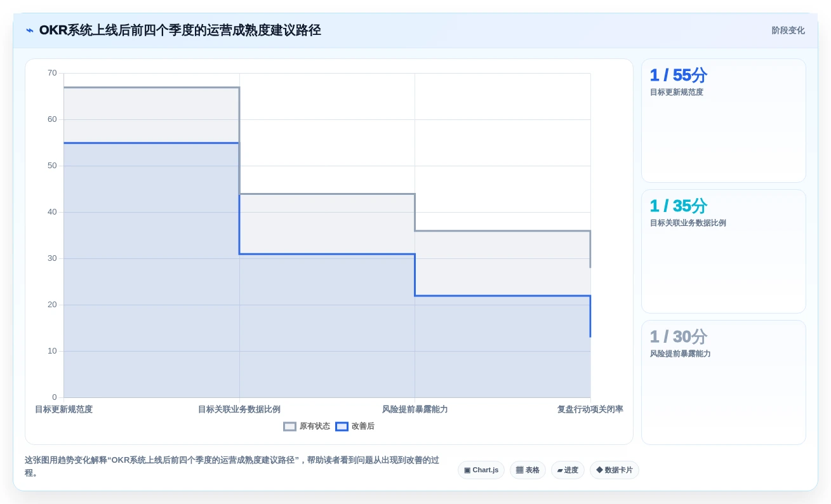Select the Chart.js tag
831x504 pixels.
pyautogui.click(x=481, y=470)
